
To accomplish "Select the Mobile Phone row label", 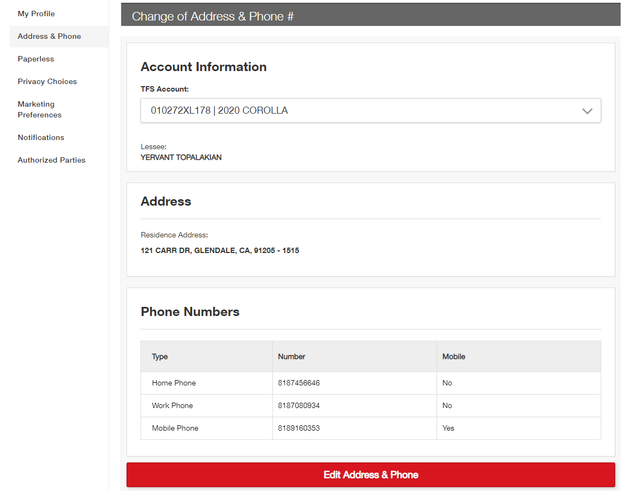I will (x=175, y=428).
